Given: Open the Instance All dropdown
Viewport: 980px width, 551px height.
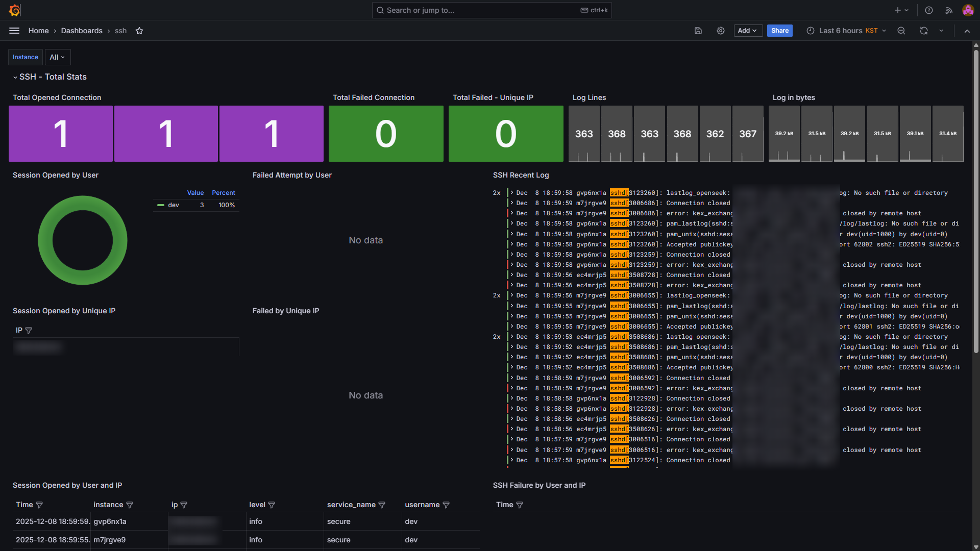Looking at the screenshot, I should point(57,57).
